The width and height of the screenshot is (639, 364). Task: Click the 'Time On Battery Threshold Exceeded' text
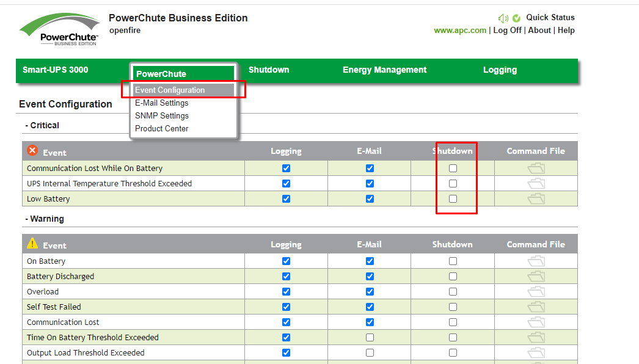92,338
